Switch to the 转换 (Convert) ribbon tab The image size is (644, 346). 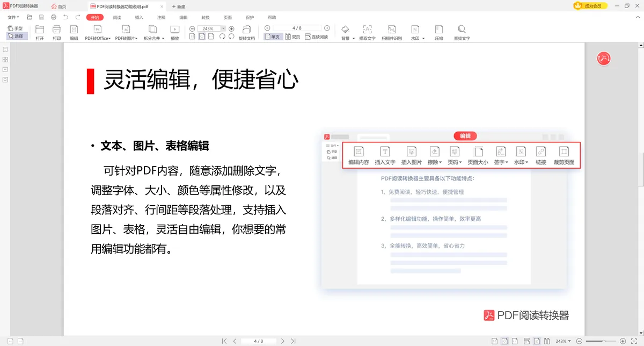coord(206,17)
